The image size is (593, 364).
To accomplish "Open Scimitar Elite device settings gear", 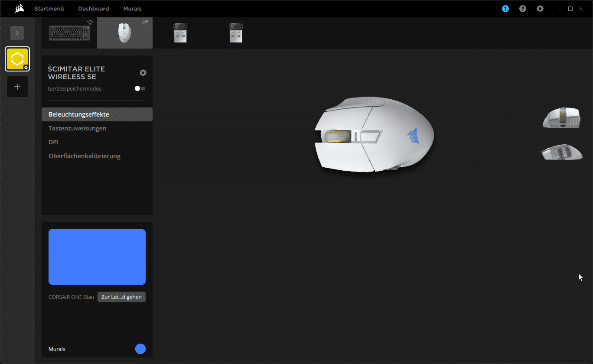I will [143, 73].
